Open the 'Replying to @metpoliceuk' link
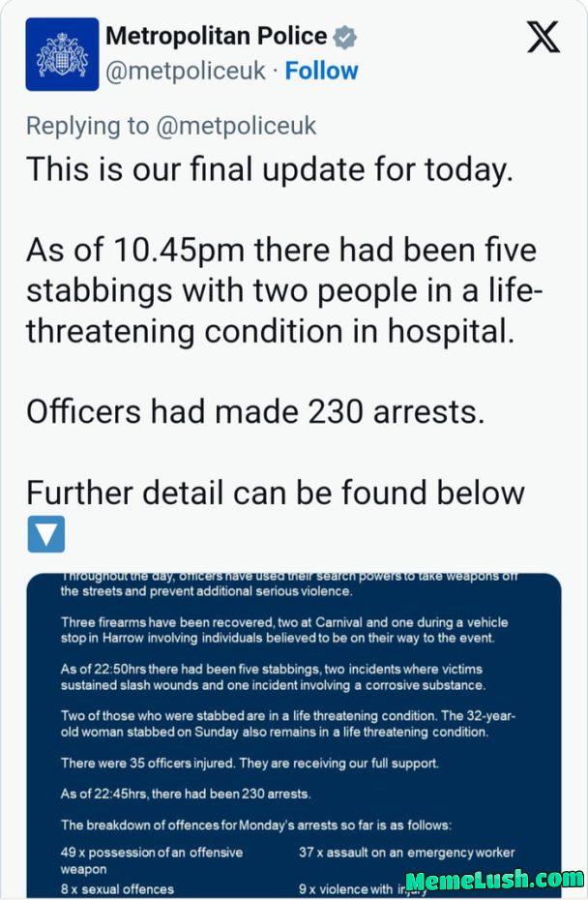The height and width of the screenshot is (900, 588). (x=169, y=126)
